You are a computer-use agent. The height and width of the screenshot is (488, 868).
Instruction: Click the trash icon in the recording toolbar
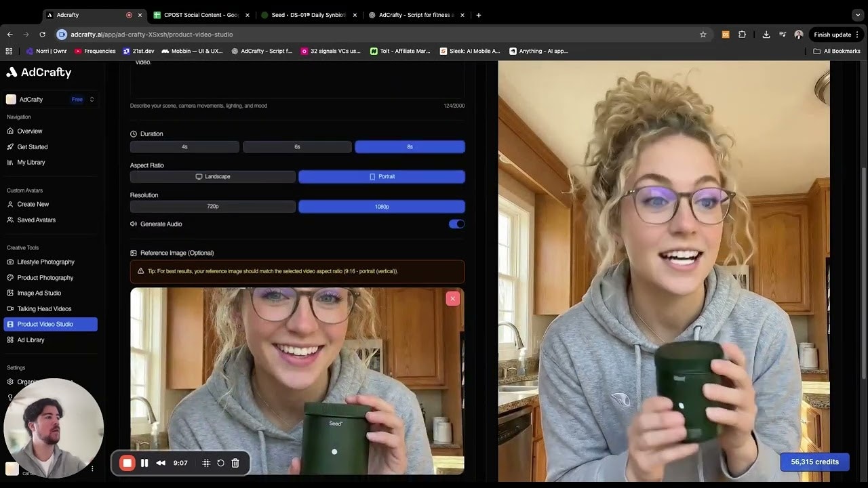[235, 463]
